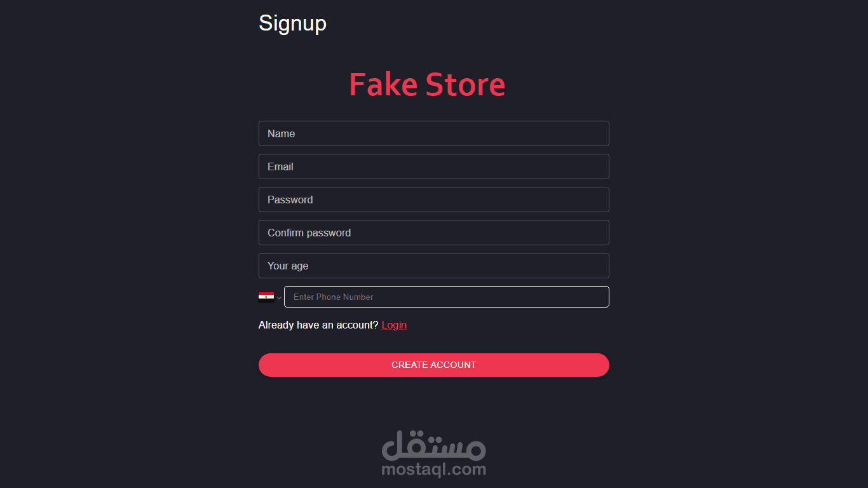The image size is (868, 488).
Task: Focus the Name input field
Action: coord(434,133)
